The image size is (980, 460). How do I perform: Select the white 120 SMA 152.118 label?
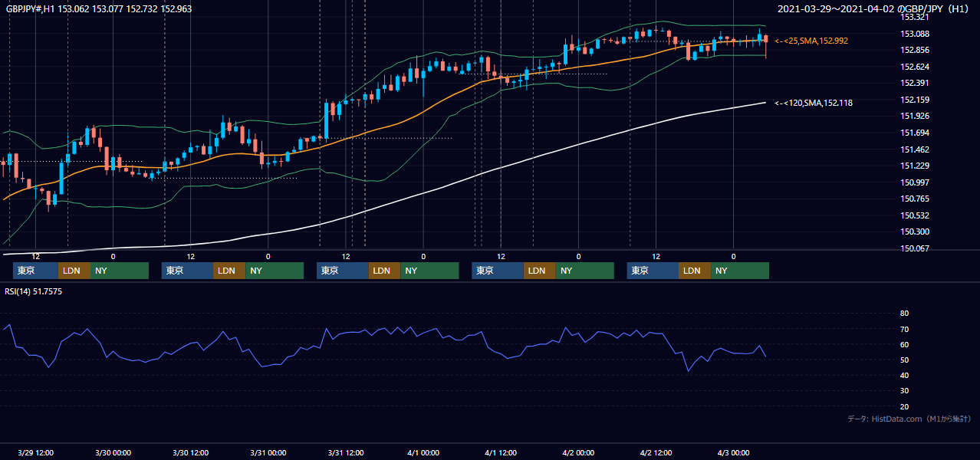coord(813,103)
